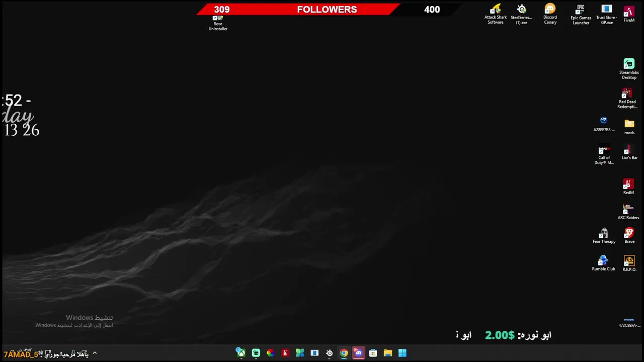Open Microsoft Store from the taskbar
The width and height of the screenshot is (644, 362).
click(373, 353)
